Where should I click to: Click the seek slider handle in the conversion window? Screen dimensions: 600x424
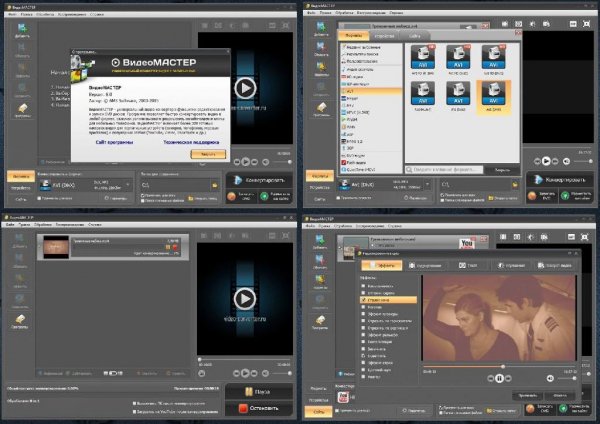pyautogui.click(x=199, y=360)
